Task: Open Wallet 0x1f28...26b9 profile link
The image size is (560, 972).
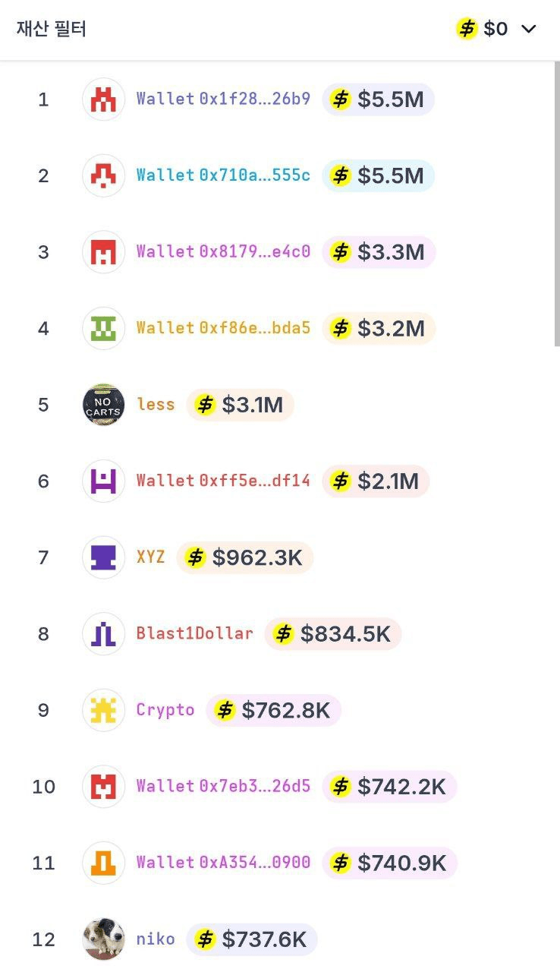Action: (x=223, y=99)
